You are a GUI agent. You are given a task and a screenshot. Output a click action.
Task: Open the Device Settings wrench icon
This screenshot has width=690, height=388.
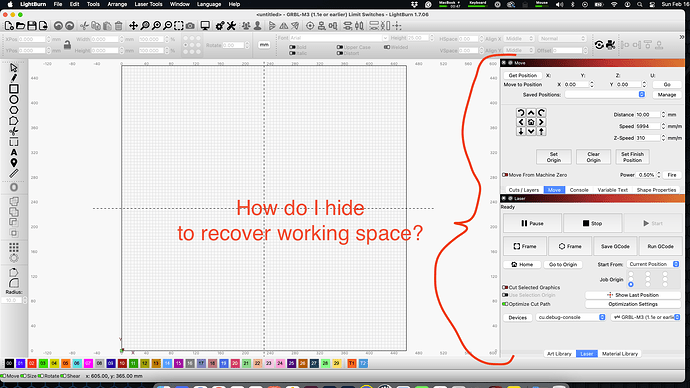(x=231, y=26)
